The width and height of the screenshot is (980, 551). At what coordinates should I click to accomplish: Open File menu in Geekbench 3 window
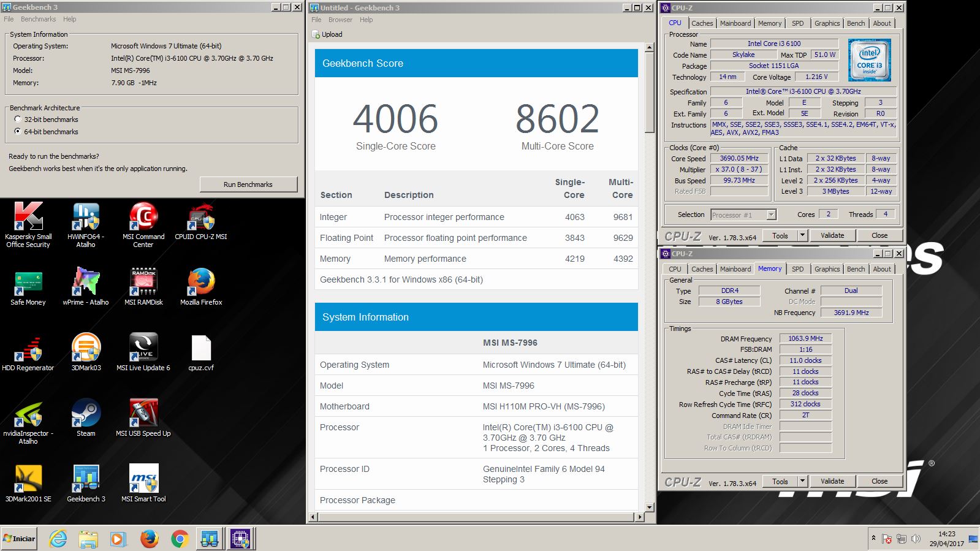pos(9,19)
